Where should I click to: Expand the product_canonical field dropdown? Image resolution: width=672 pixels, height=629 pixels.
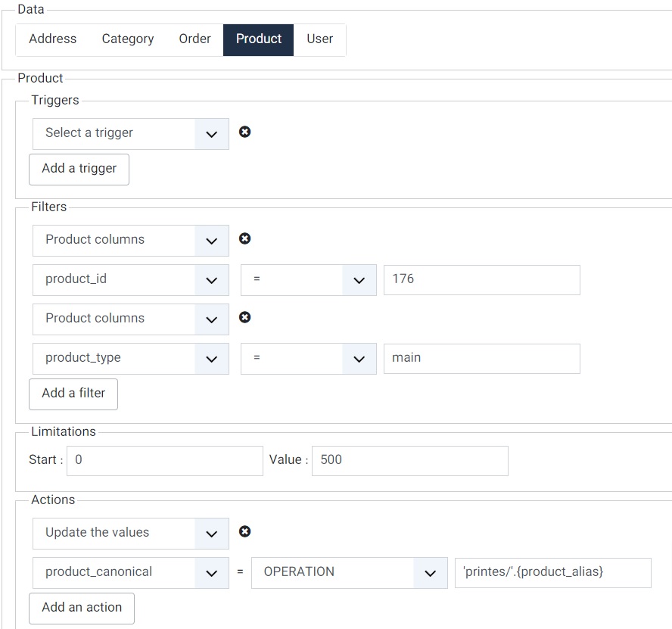(130, 572)
